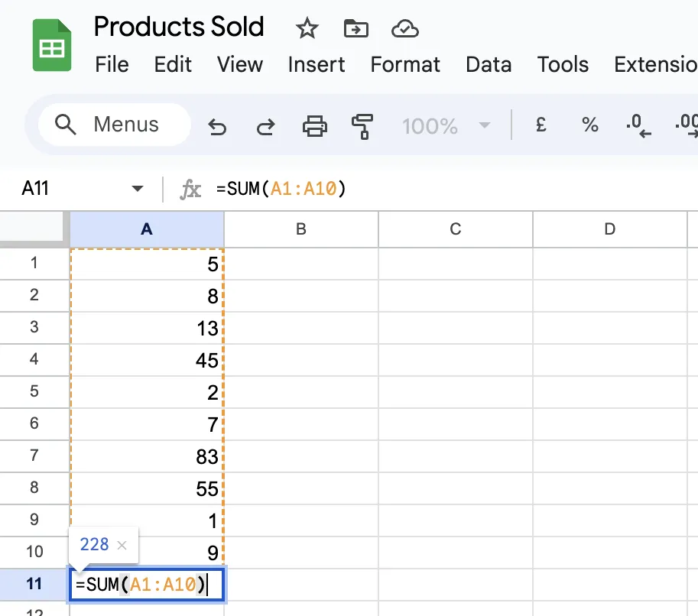
Task: Click the move to folder icon
Action: 356,28
